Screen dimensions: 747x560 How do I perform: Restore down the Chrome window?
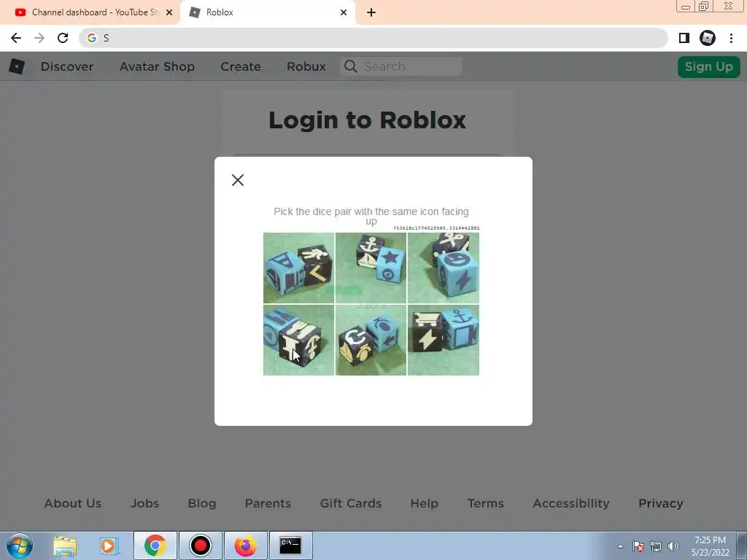click(x=704, y=6)
